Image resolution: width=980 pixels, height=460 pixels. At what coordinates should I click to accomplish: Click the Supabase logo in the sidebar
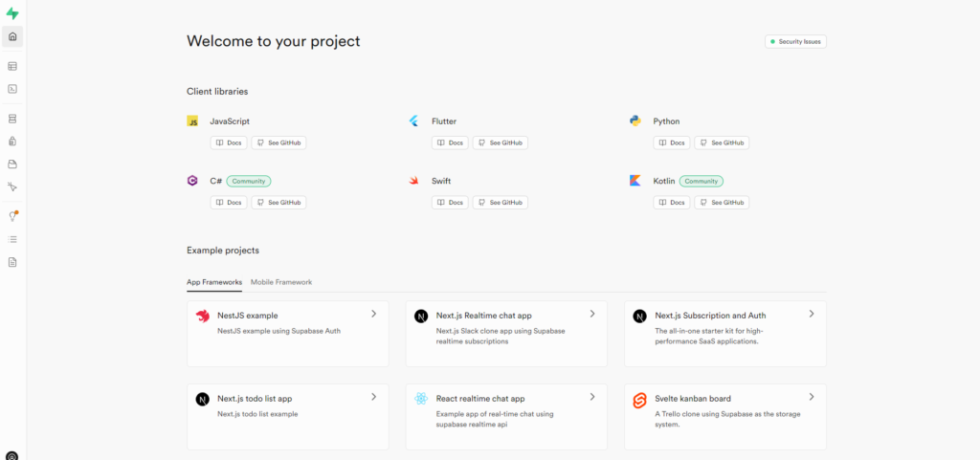[x=12, y=13]
